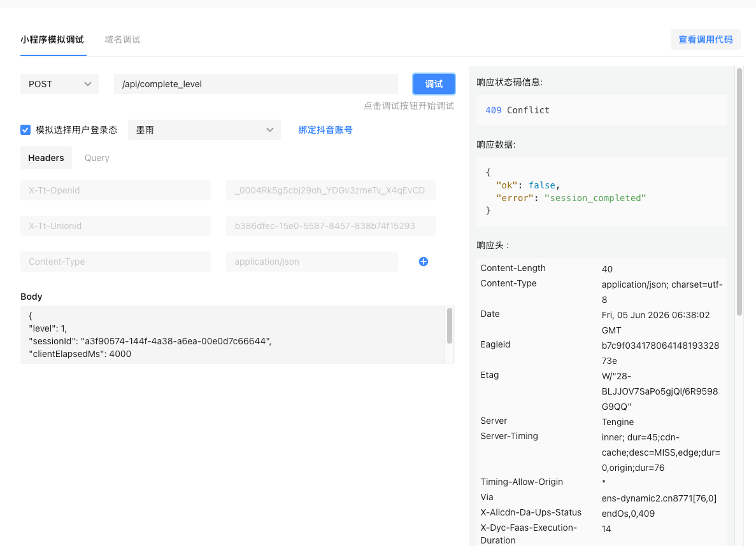Click the 调试 button
This screenshot has height=560, width=756.
434,84
